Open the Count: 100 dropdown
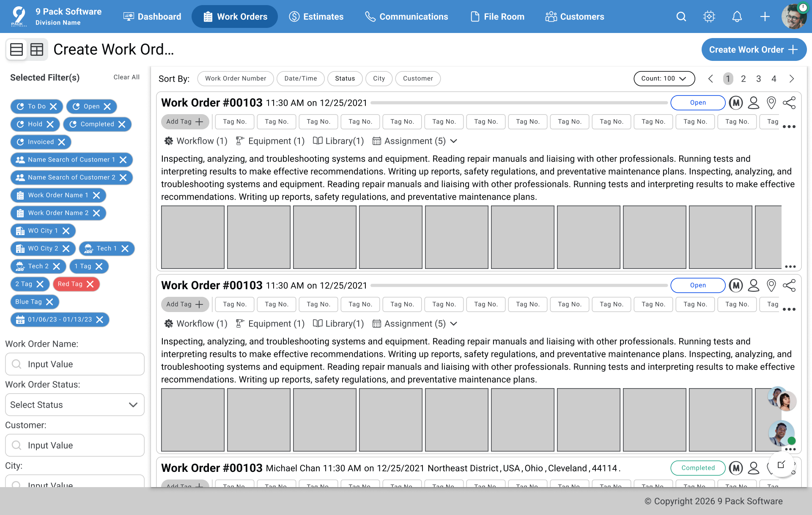812x515 pixels. [x=664, y=79]
